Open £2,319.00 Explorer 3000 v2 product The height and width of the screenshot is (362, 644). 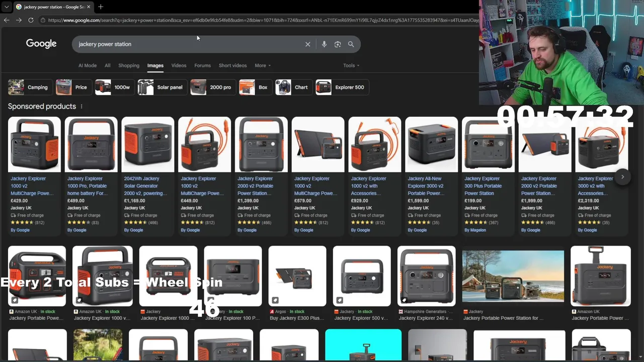[x=602, y=175]
